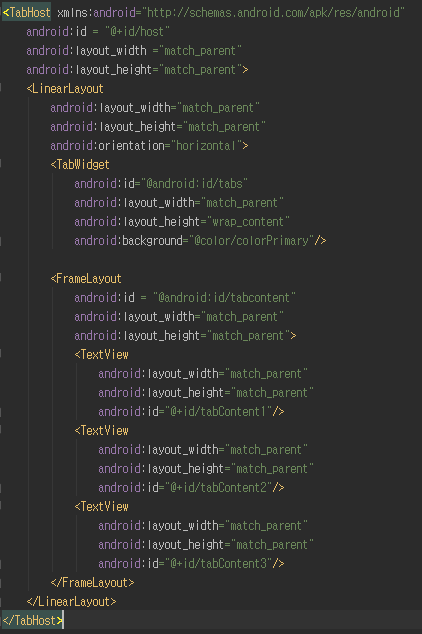
Task: Click the closing </TabHost> tag
Action: (33, 621)
